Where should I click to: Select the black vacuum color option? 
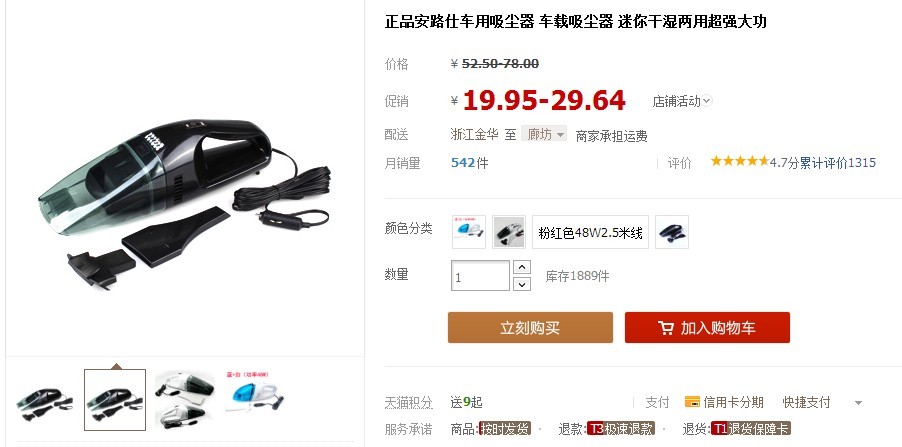[672, 232]
